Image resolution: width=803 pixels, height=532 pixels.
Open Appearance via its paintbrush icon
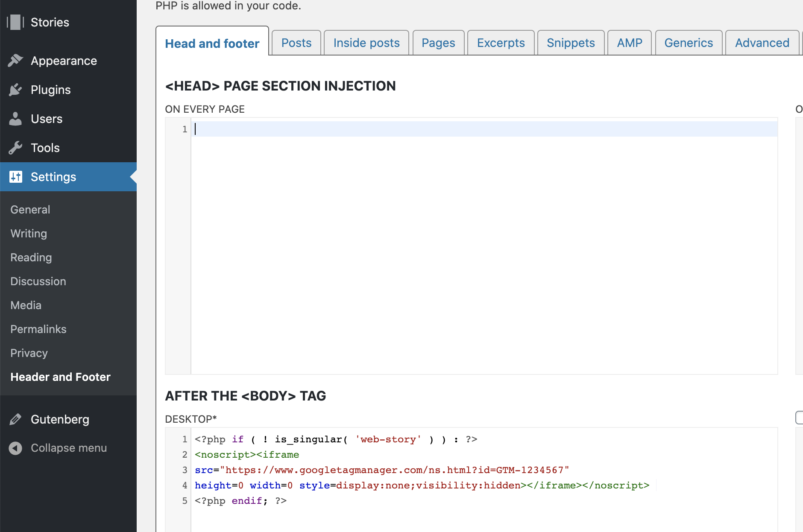15,61
